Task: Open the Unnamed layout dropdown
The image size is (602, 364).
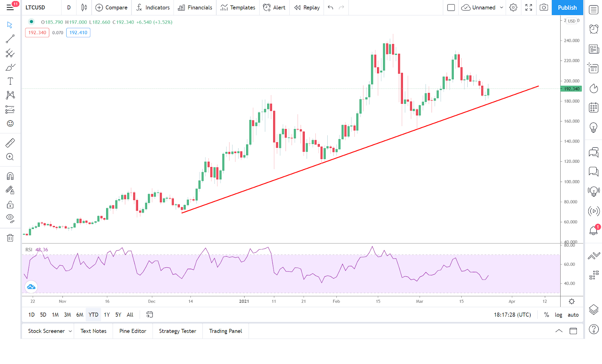Action: (x=482, y=8)
